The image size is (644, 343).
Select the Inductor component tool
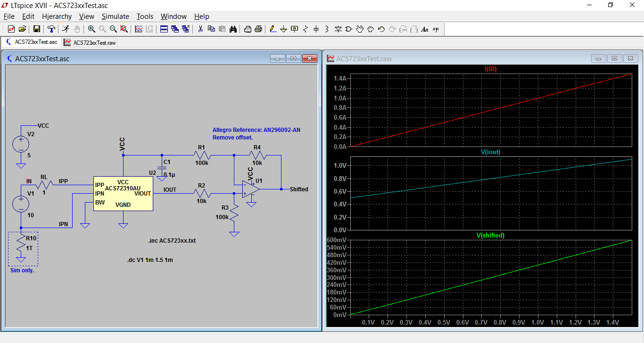pos(327,29)
